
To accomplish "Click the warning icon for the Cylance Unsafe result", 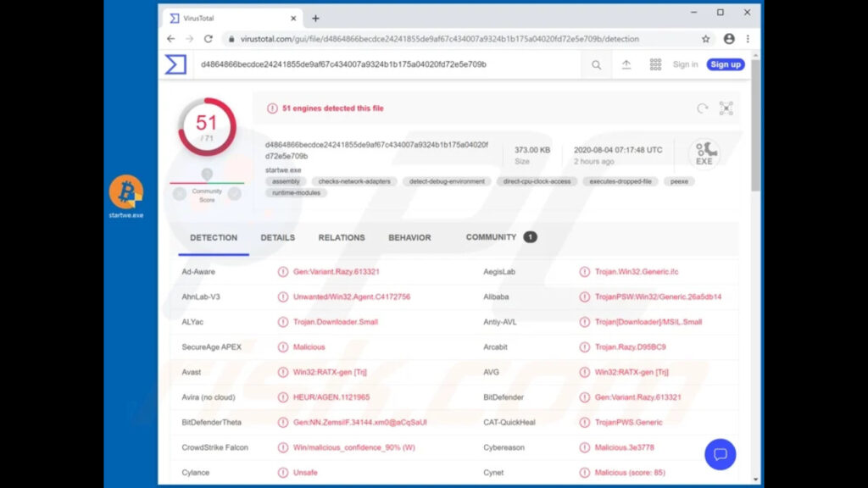I will 283,473.
